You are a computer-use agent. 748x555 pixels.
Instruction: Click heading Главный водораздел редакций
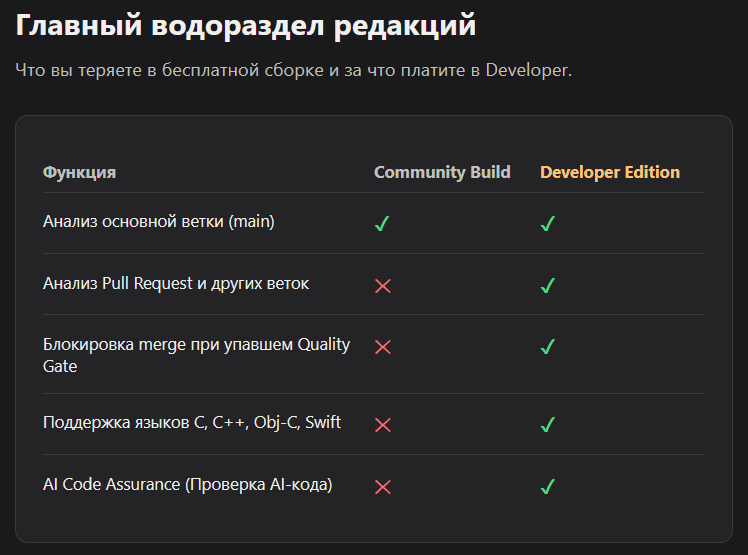(246, 25)
